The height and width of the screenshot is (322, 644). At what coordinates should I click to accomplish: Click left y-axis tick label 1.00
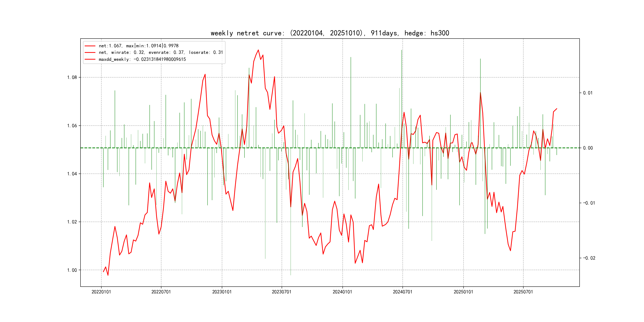[72, 270]
